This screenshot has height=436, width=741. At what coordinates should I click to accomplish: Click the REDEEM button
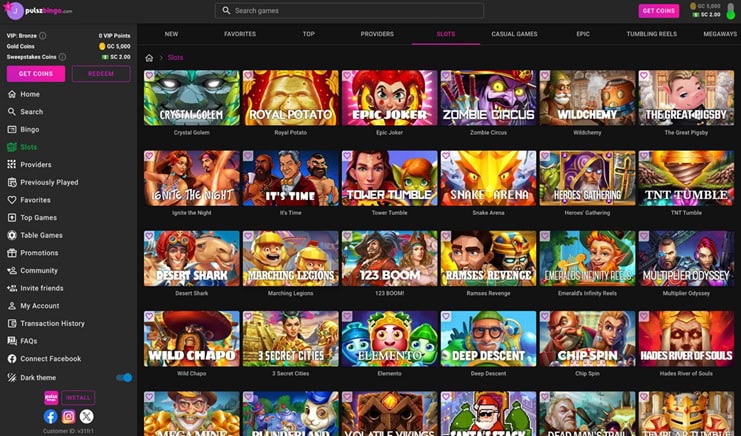(x=101, y=74)
